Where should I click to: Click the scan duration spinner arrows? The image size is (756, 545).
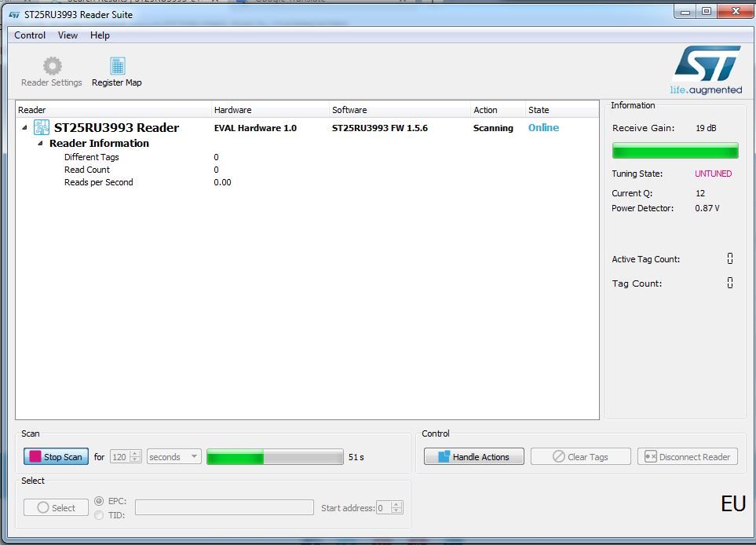[x=136, y=457]
